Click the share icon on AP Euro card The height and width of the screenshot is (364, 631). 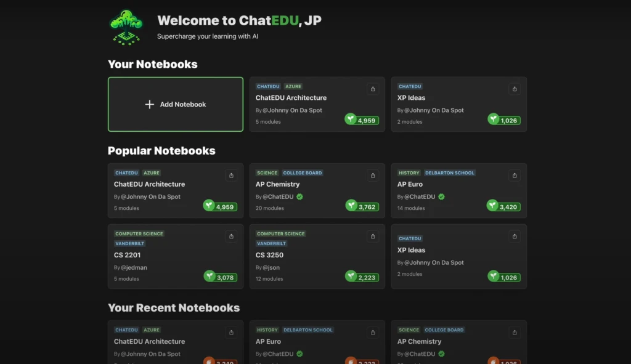pos(515,176)
